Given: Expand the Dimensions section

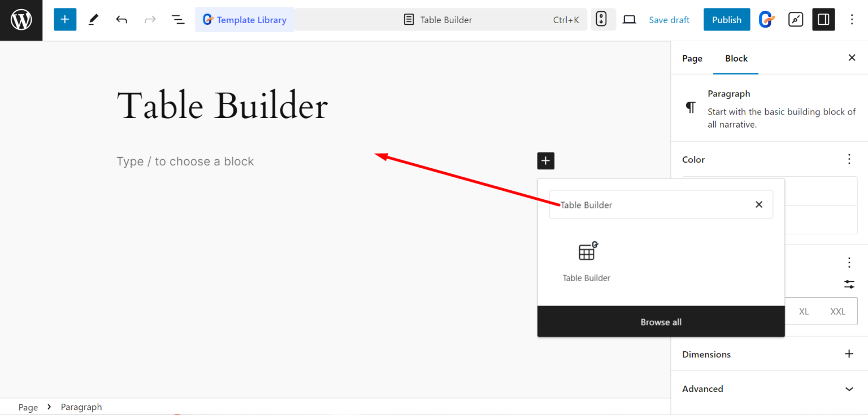Looking at the screenshot, I should (x=849, y=353).
